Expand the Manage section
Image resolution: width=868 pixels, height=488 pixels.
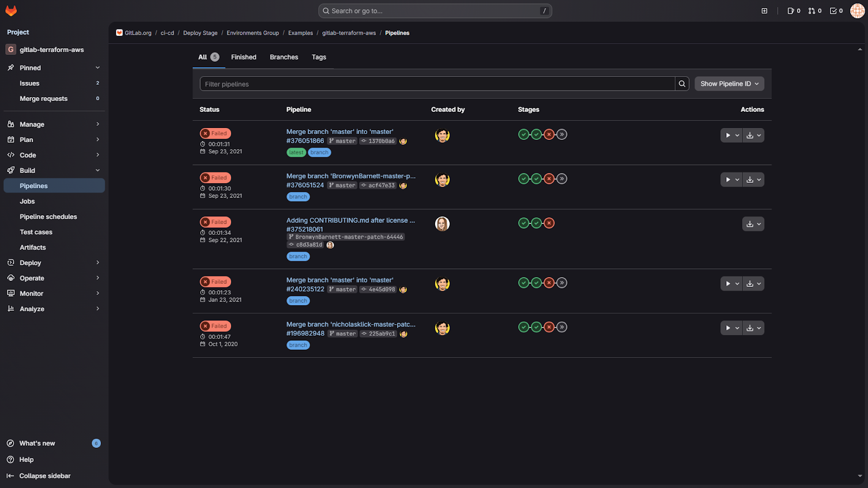(x=54, y=124)
